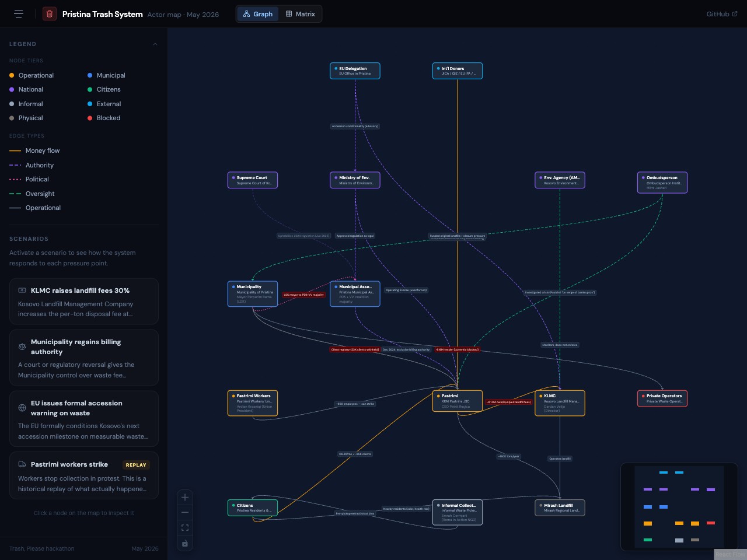Click '€18M tender (currently blocked)' edge label
The image size is (747, 560).
pyautogui.click(x=458, y=350)
